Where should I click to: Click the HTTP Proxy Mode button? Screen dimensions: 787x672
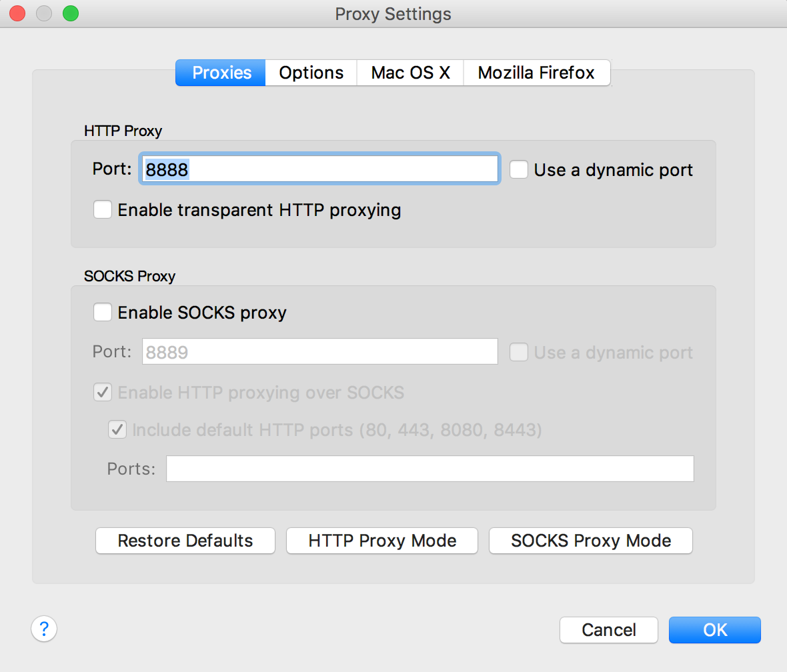[382, 541]
